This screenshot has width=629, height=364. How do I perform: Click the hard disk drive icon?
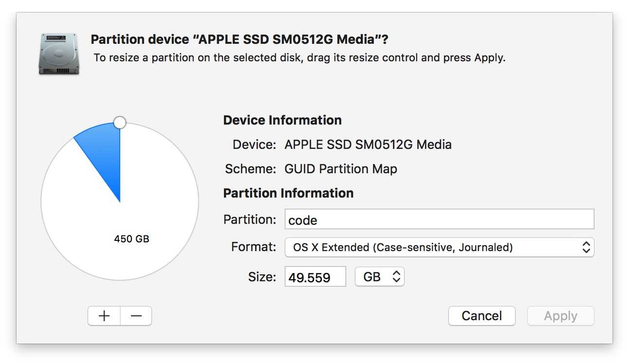click(x=59, y=54)
